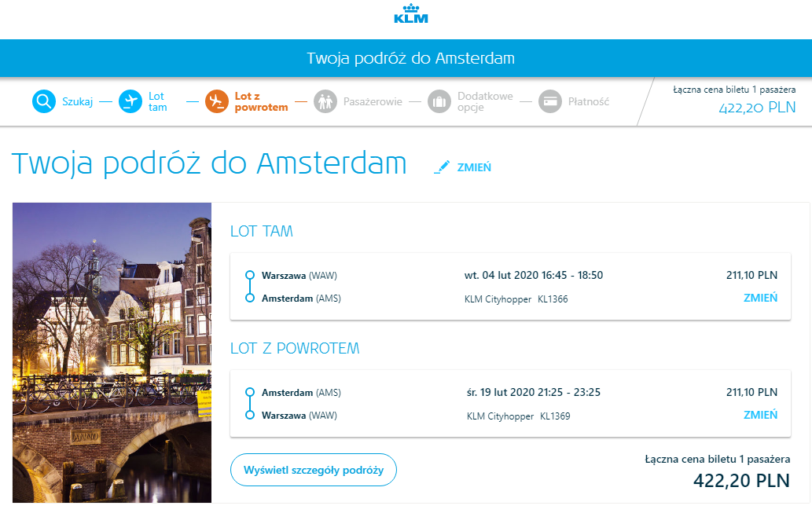
Task: Open the Lot tam airplane step icon
Action: coord(130,101)
